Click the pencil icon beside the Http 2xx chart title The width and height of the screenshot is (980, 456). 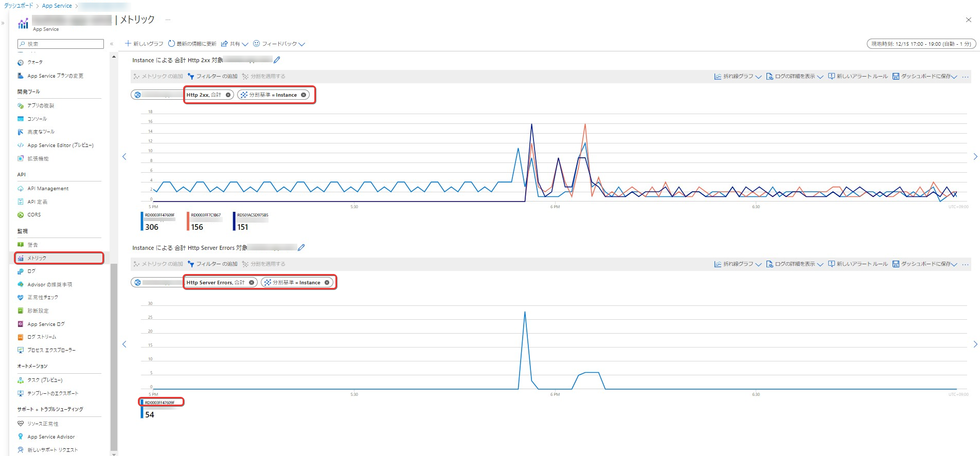coord(277,60)
